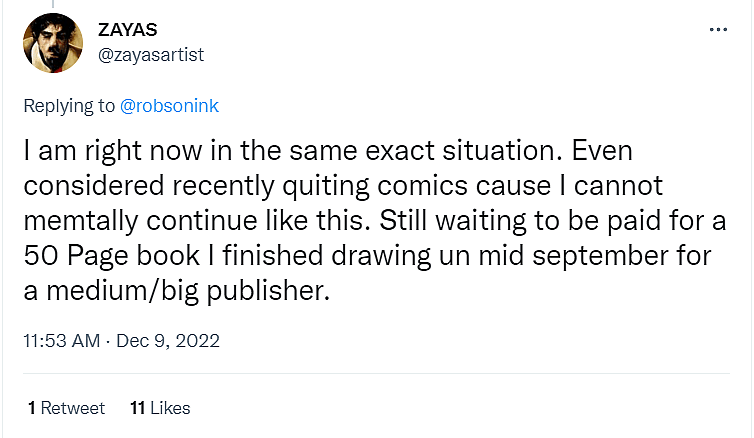Click the likes count number '11'
The width and height of the screenshot is (754, 438).
138,408
